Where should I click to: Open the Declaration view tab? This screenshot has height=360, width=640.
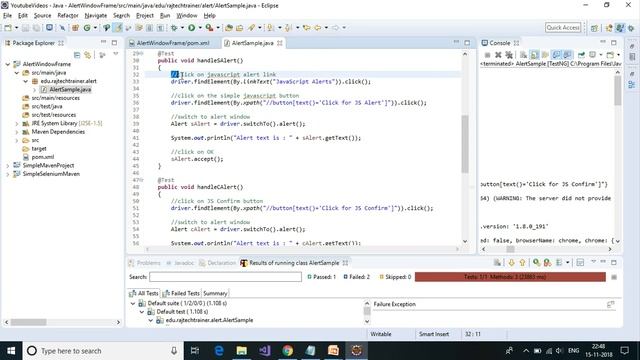tap(218, 263)
